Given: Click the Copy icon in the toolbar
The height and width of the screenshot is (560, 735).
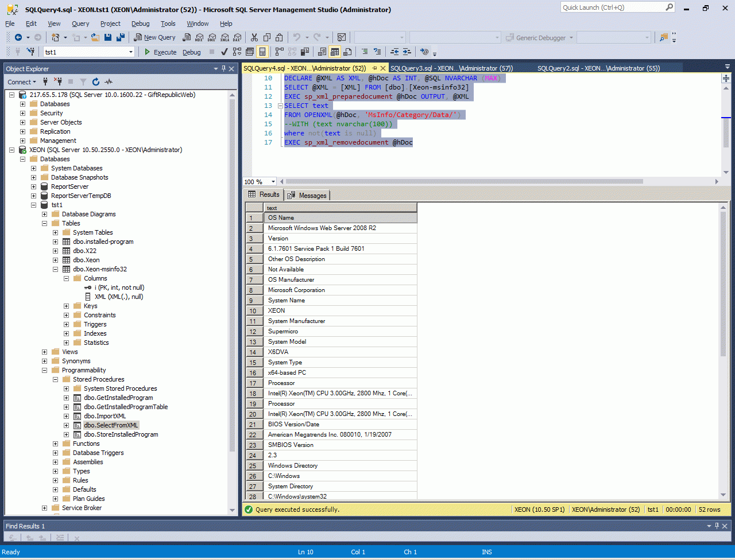Looking at the screenshot, I should click(267, 37).
